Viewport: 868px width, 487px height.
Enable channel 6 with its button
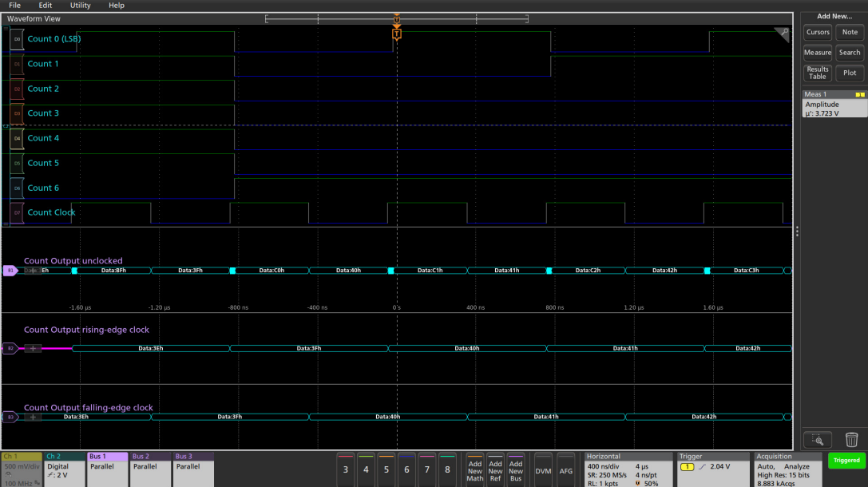406,469
